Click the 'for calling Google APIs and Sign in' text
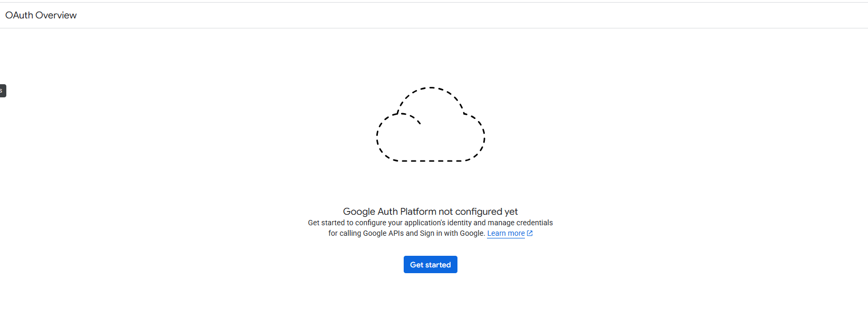 pos(385,233)
